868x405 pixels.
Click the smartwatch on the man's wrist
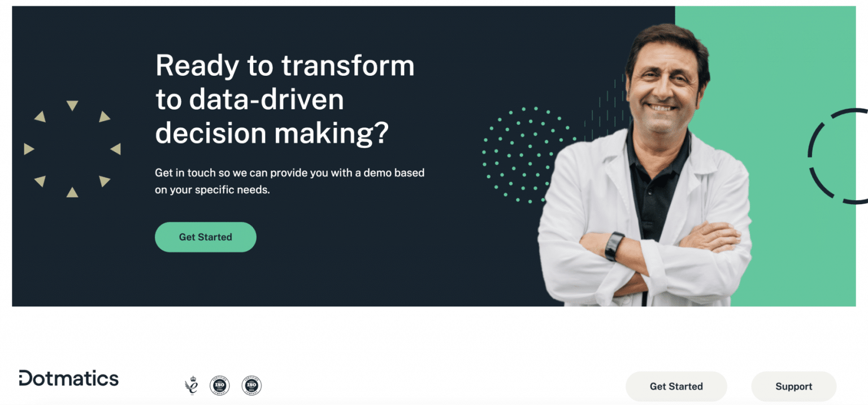[614, 246]
